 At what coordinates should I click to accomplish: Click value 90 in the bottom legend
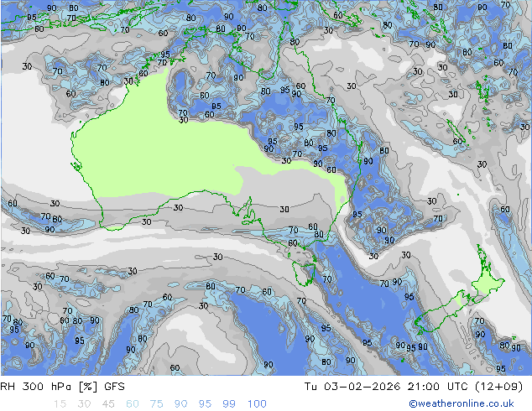tap(180, 404)
